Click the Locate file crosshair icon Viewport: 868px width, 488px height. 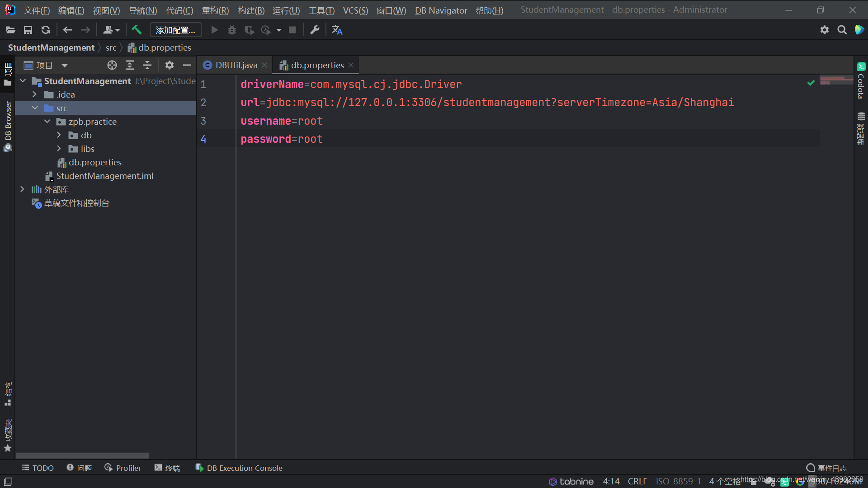tap(112, 65)
